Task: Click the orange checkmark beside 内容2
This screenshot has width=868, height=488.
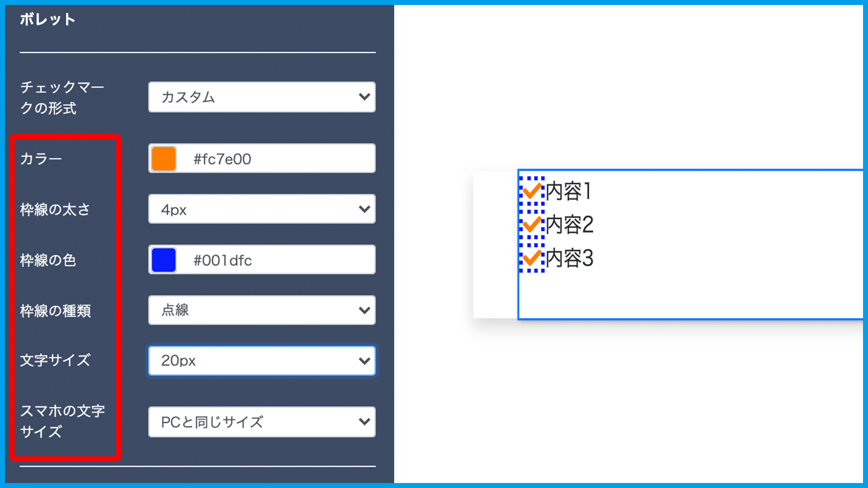Action: 532,225
